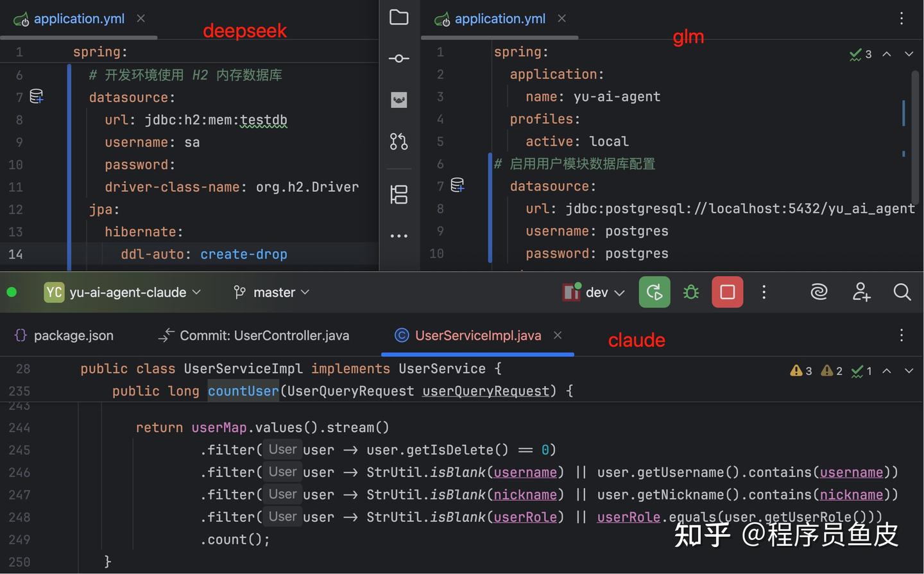Close the UserServiceImpl.java tab
Image resolution: width=924 pixels, height=574 pixels.
(x=558, y=335)
